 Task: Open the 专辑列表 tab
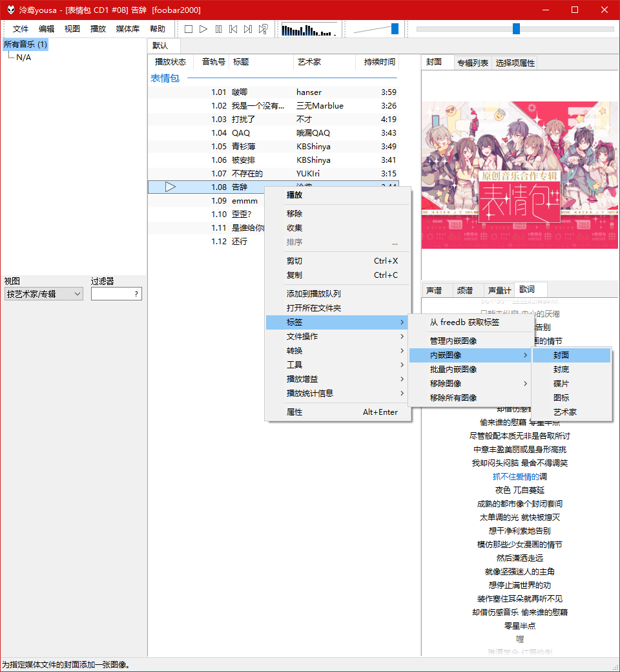click(x=473, y=63)
